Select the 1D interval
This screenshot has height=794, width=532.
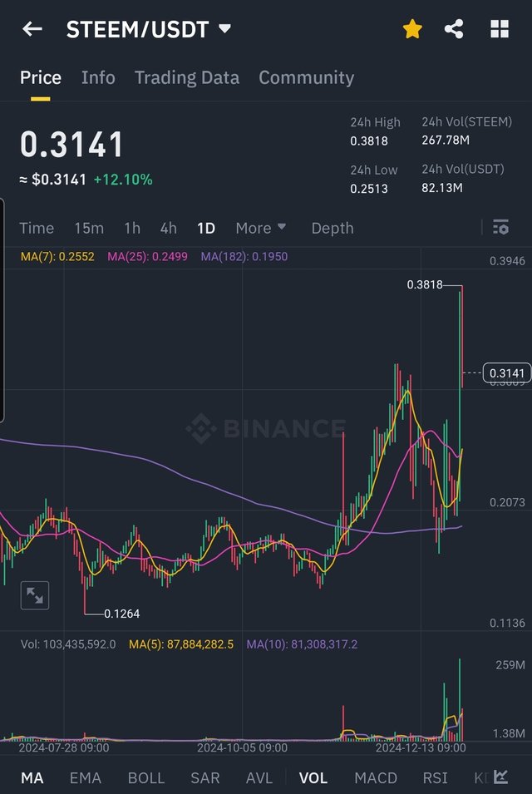206,228
